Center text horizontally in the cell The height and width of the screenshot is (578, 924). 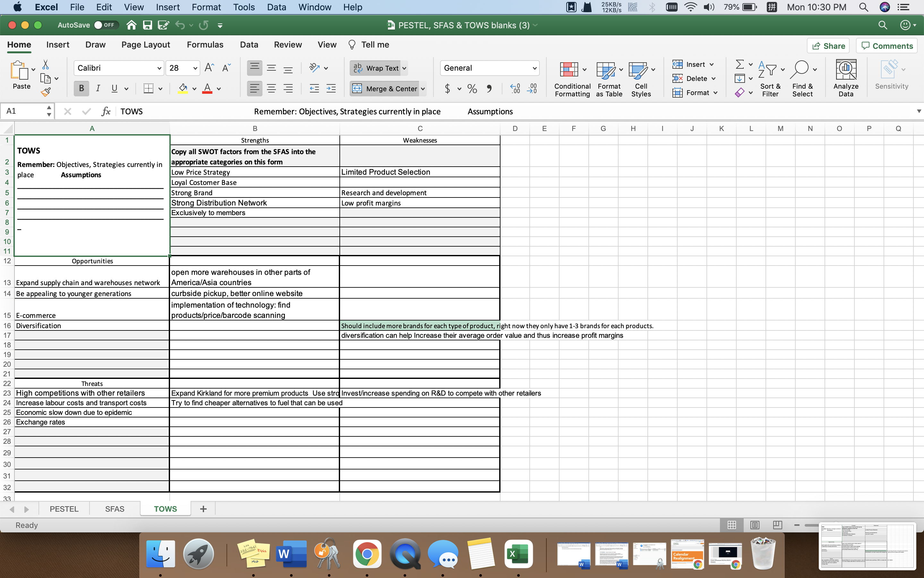point(271,89)
